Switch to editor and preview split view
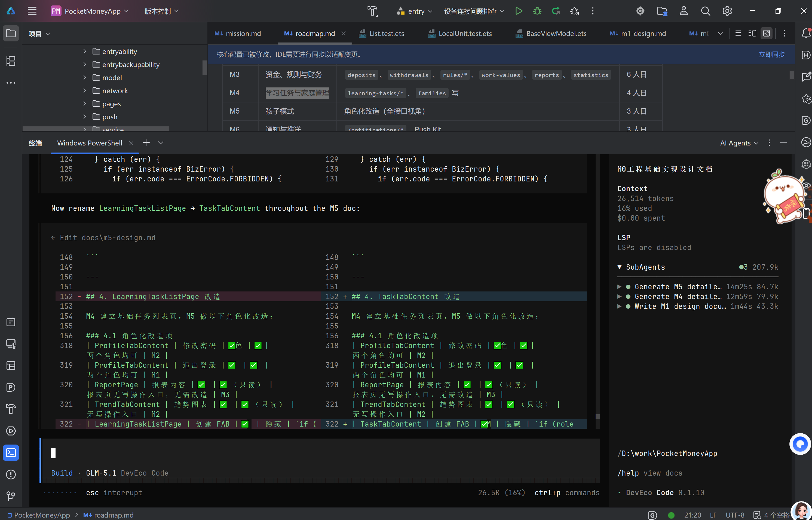812x520 pixels. pyautogui.click(x=752, y=34)
